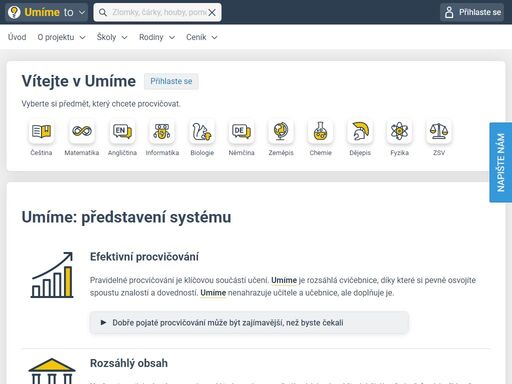
Task: Click the Dějepis label
Action: point(360,153)
